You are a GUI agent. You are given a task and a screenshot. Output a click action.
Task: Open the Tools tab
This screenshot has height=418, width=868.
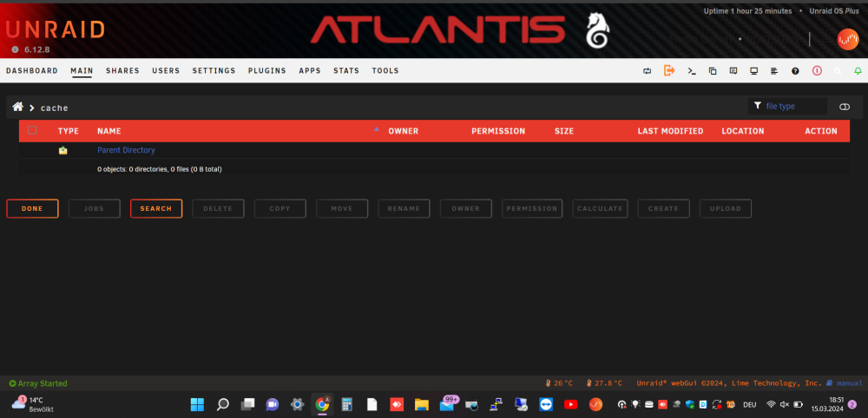coord(385,71)
